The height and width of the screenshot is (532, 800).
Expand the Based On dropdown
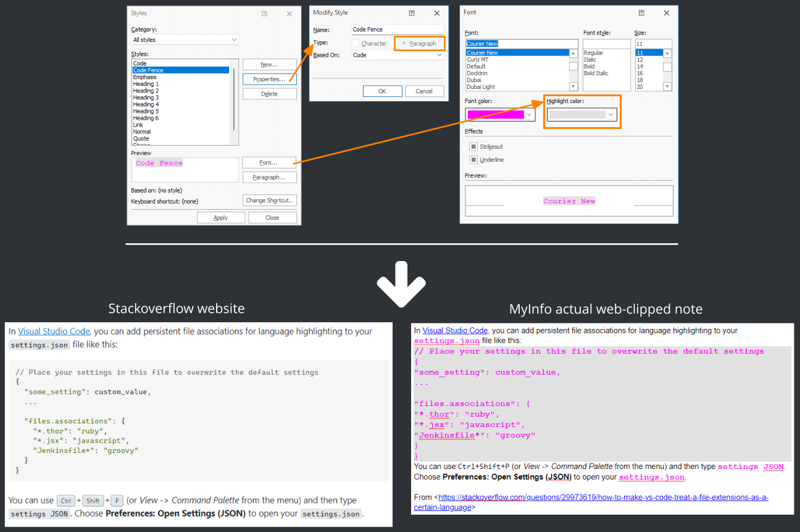[x=398, y=55]
